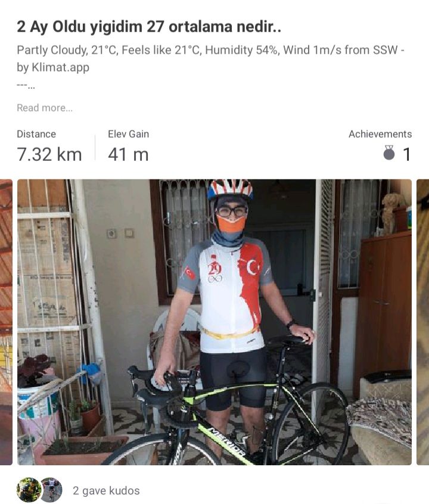View the '2 gave kudos' list

106,490
